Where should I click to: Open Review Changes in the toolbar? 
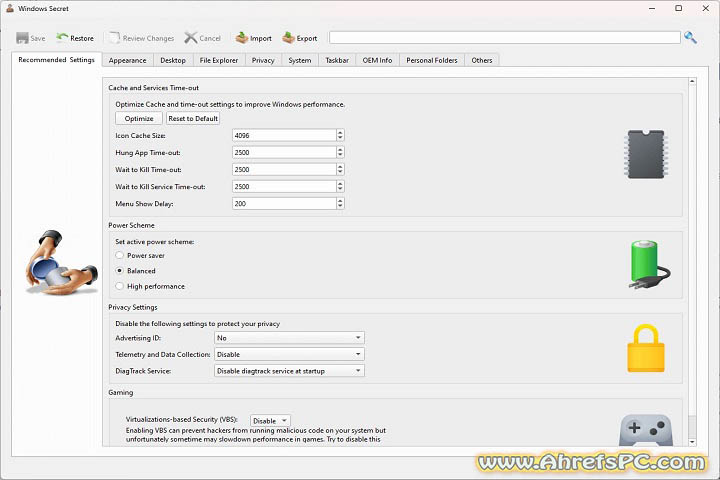141,38
